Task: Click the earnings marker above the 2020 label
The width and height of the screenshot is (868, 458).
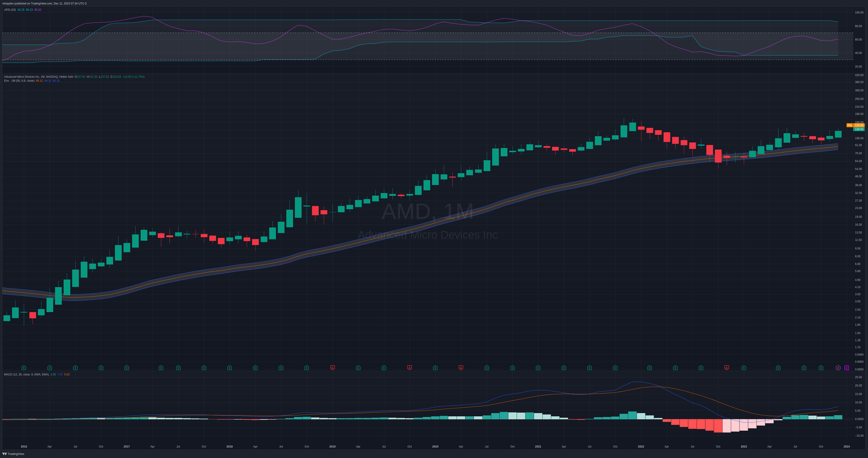Action: pos(435,368)
